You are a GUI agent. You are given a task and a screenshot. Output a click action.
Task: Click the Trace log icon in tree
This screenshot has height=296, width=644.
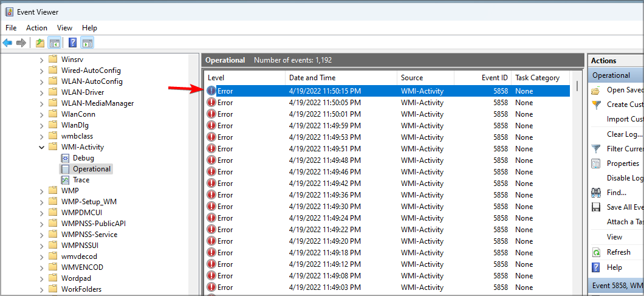point(65,180)
